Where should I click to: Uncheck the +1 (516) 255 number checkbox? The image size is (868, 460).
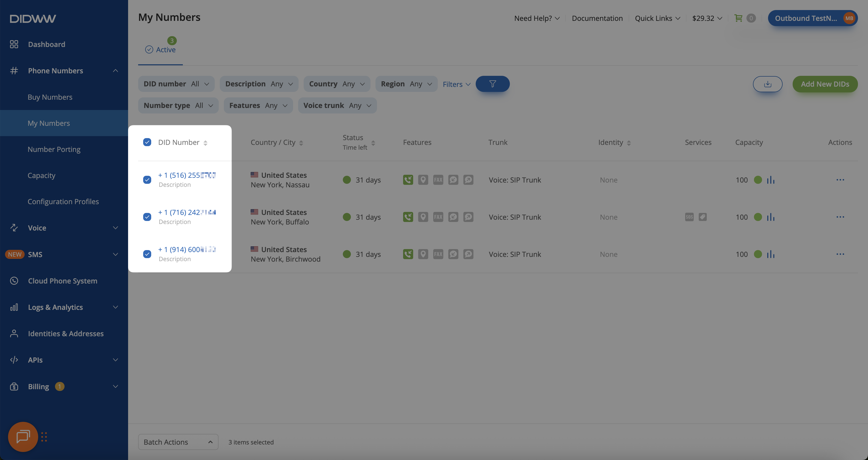click(x=147, y=180)
